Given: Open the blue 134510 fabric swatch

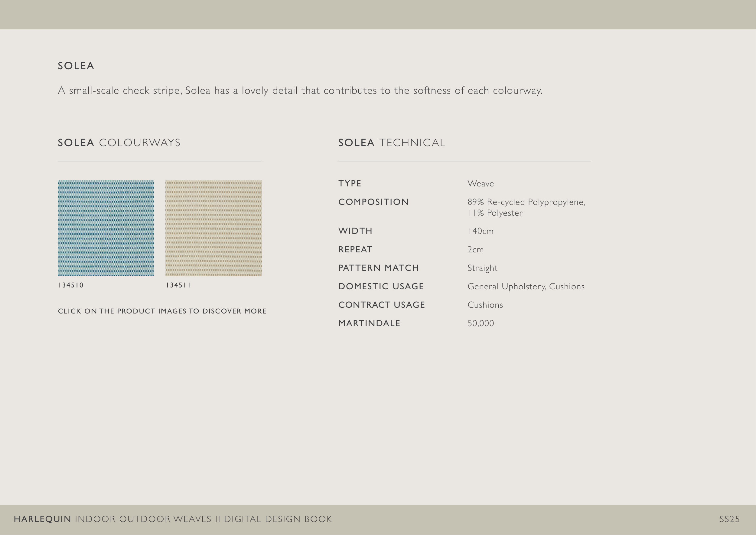Looking at the screenshot, I should point(106,228).
